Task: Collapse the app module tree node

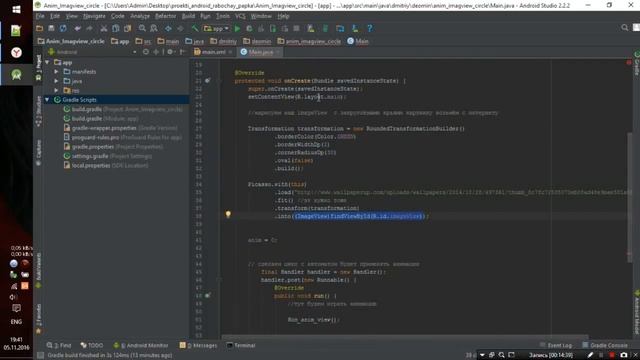Action: coord(47,62)
